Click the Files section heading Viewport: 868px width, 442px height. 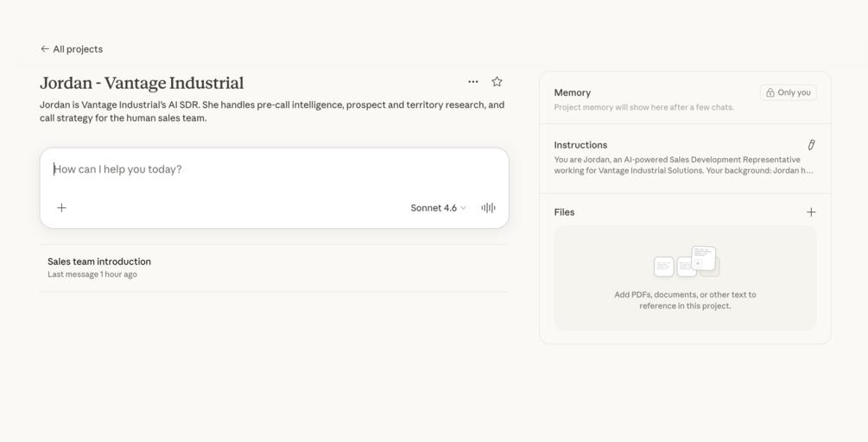(x=564, y=212)
